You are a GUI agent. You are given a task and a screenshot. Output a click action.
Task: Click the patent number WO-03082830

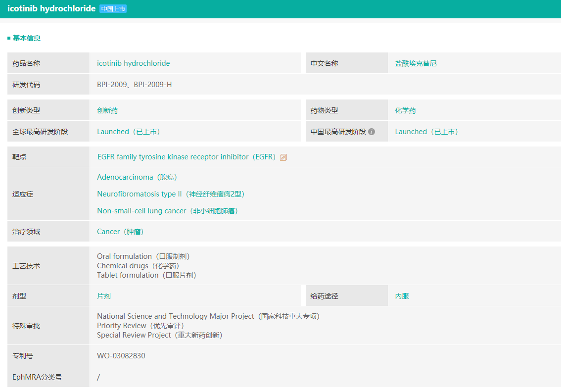[x=121, y=356]
